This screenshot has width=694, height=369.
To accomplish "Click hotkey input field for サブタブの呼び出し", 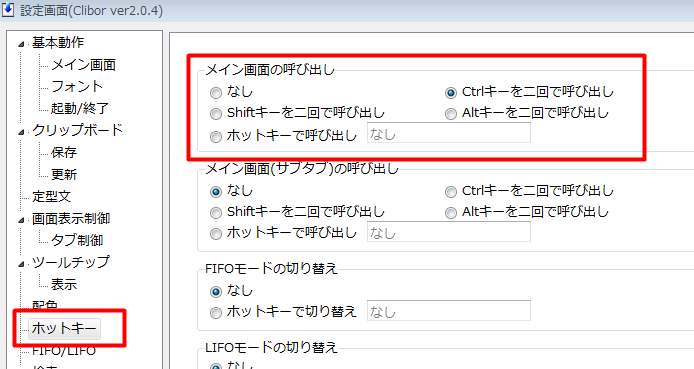I will [x=449, y=232].
